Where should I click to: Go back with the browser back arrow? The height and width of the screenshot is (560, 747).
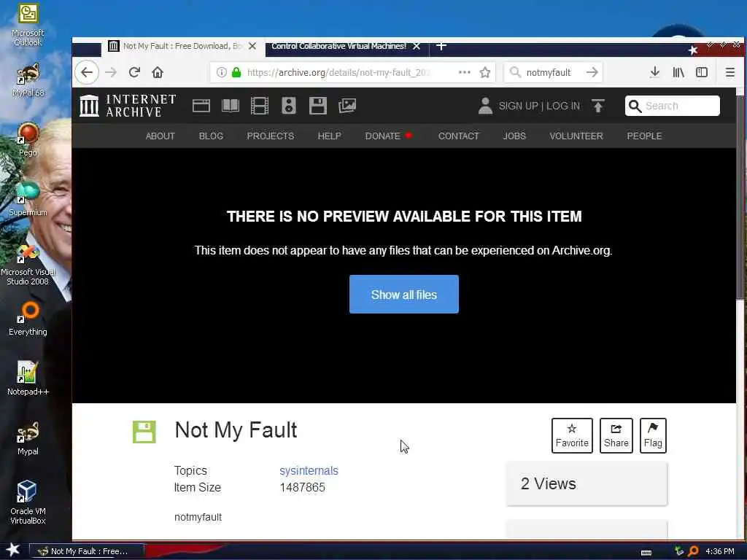click(87, 72)
